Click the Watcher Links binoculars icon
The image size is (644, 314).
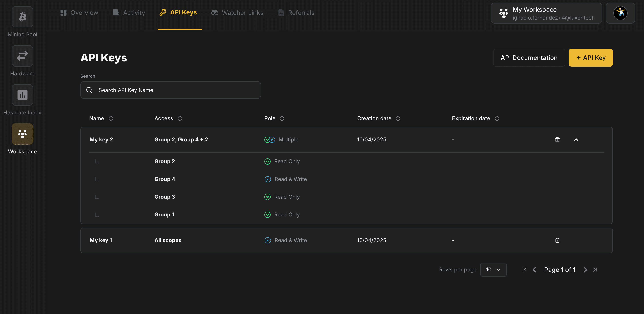coord(215,12)
